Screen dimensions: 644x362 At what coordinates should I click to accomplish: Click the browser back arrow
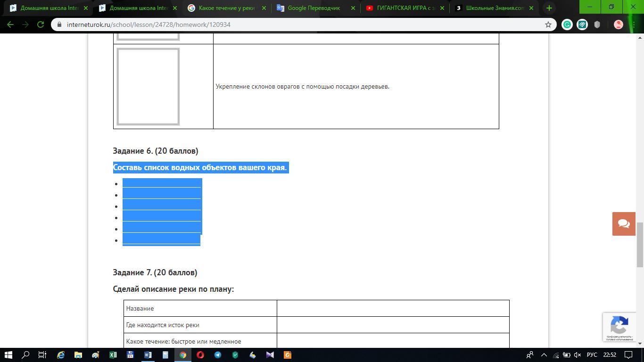click(x=10, y=25)
